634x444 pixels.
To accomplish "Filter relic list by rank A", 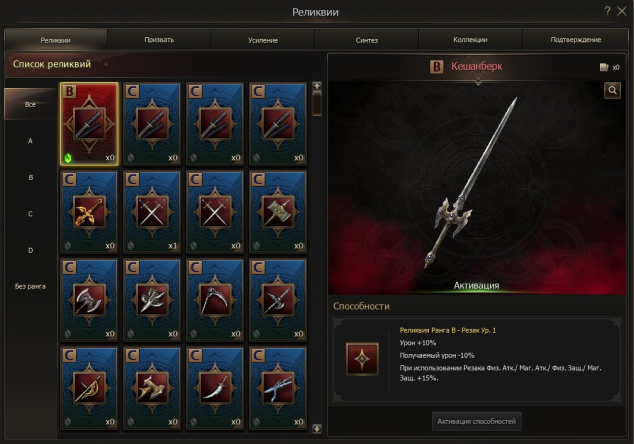I will (30, 141).
